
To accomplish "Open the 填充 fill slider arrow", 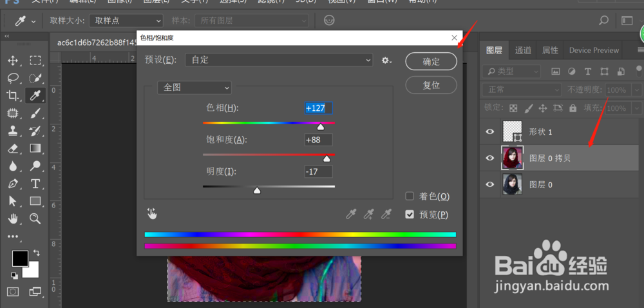I will pos(637,108).
